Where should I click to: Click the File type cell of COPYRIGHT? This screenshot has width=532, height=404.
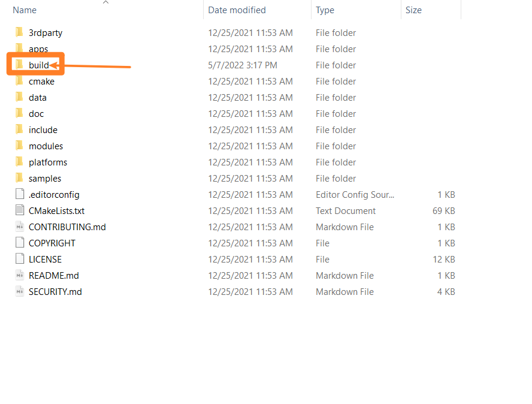click(x=322, y=243)
